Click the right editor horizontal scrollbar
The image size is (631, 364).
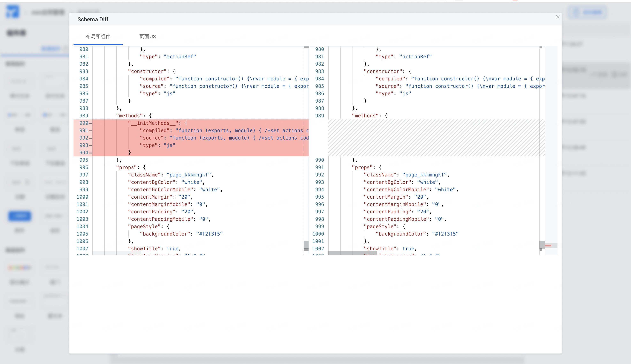pos(352,253)
